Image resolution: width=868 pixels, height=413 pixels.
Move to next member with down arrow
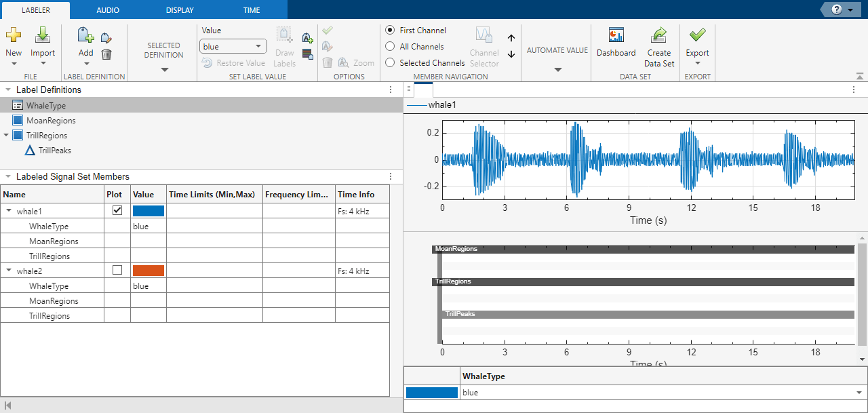click(511, 54)
